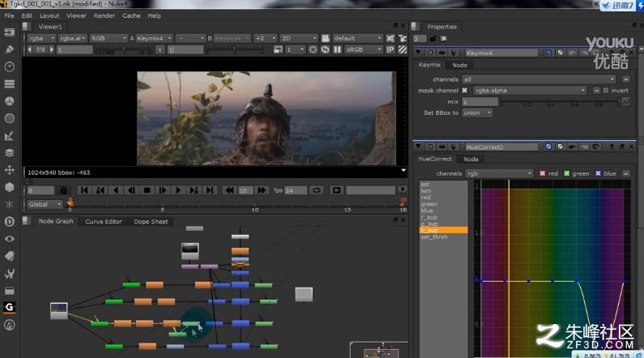Open the viewer RGB display dropdown
Screen dimensions: 644x358
(109, 38)
